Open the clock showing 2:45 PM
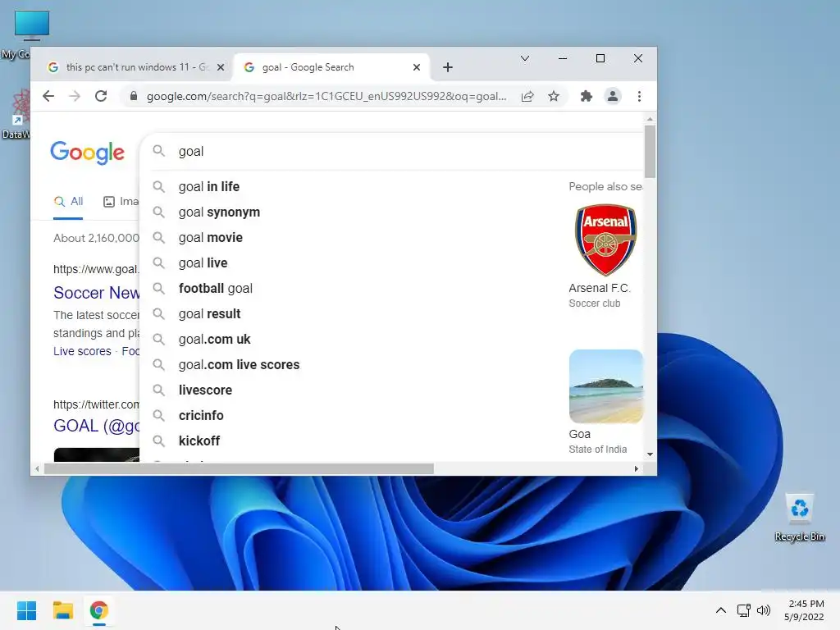Image resolution: width=840 pixels, height=630 pixels. [x=805, y=610]
